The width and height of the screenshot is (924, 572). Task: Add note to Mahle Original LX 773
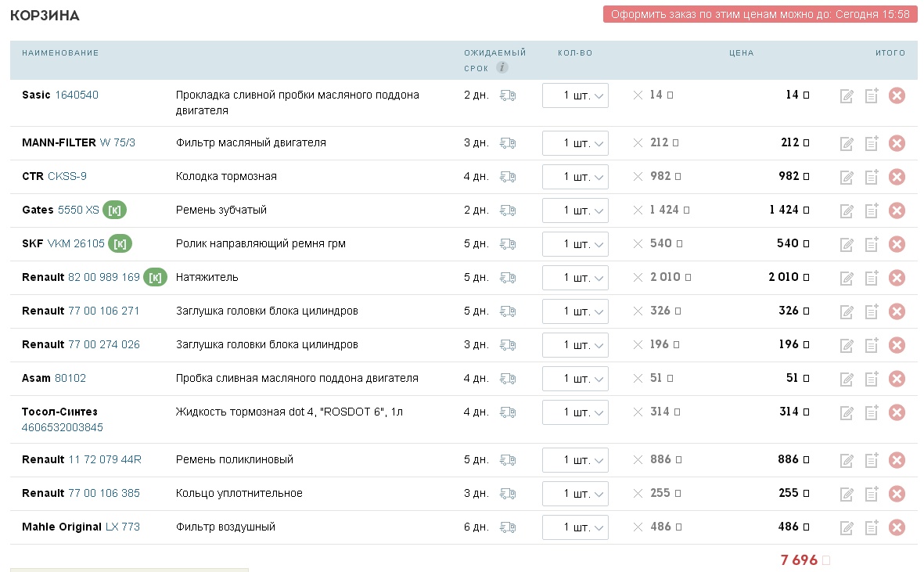pyautogui.click(x=872, y=527)
